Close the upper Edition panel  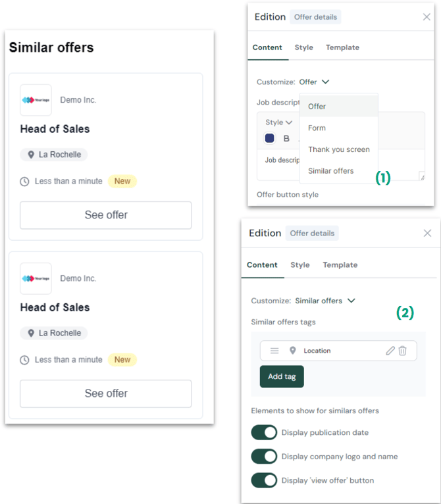427,17
